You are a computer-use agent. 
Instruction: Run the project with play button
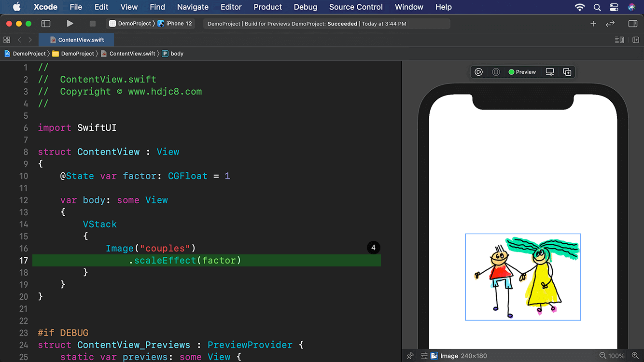pyautogui.click(x=70, y=23)
